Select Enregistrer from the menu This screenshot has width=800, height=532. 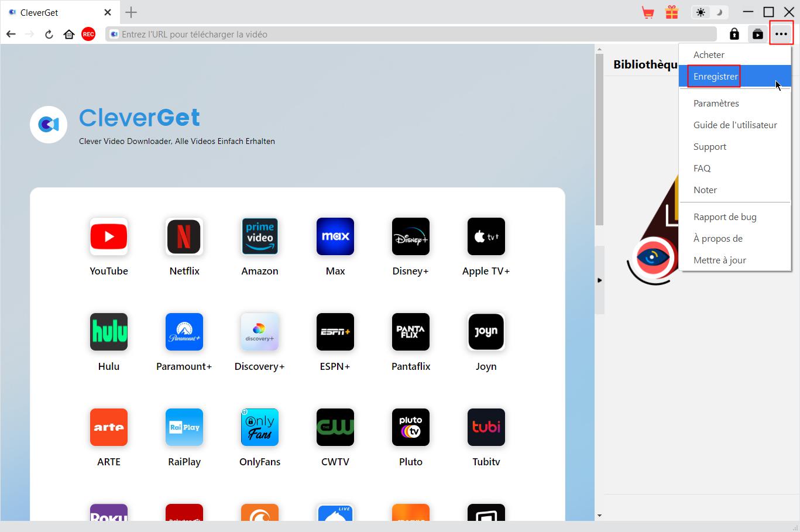tap(715, 77)
